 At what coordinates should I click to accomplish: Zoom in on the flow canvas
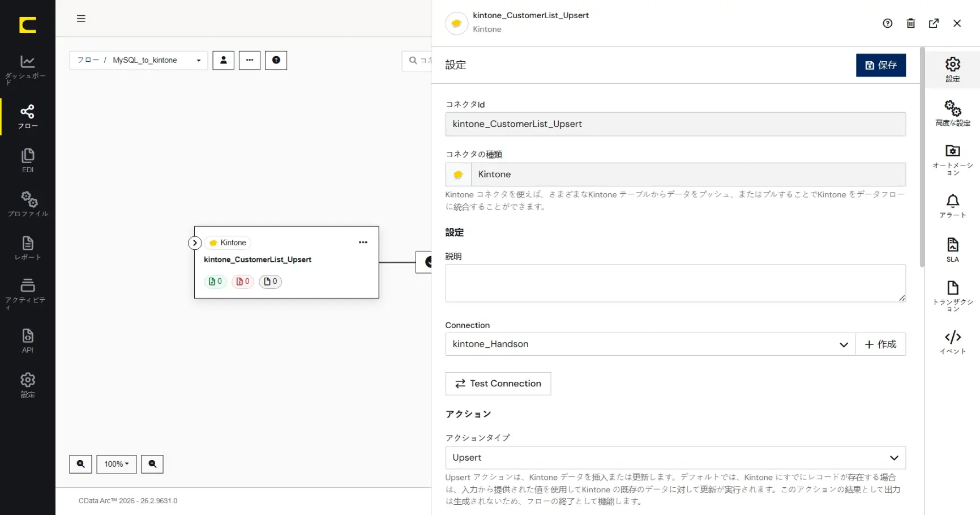80,464
